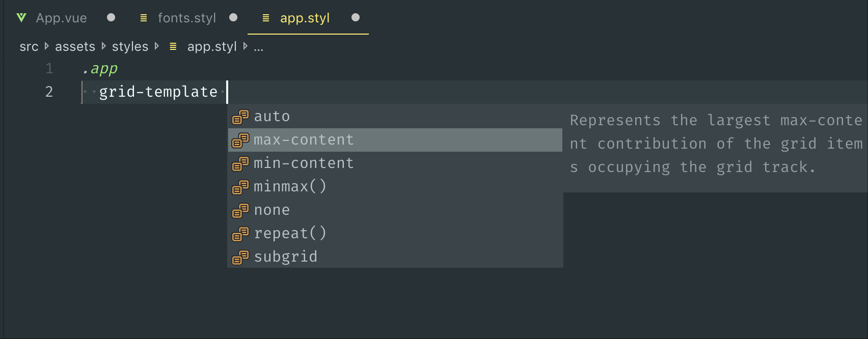Switch to the App.vue tab
This screenshot has width=868, height=339.
coord(61,18)
